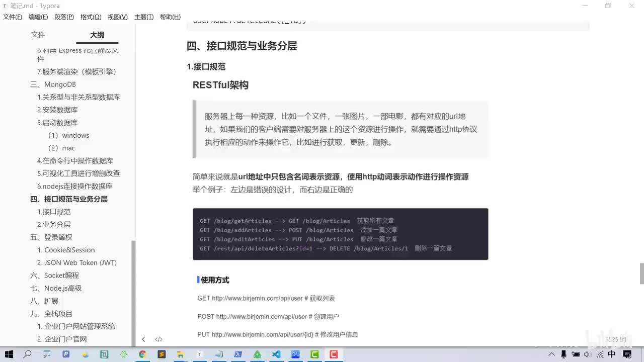
Task: Click the RESTful架构 heading in document
Action: click(x=220, y=85)
